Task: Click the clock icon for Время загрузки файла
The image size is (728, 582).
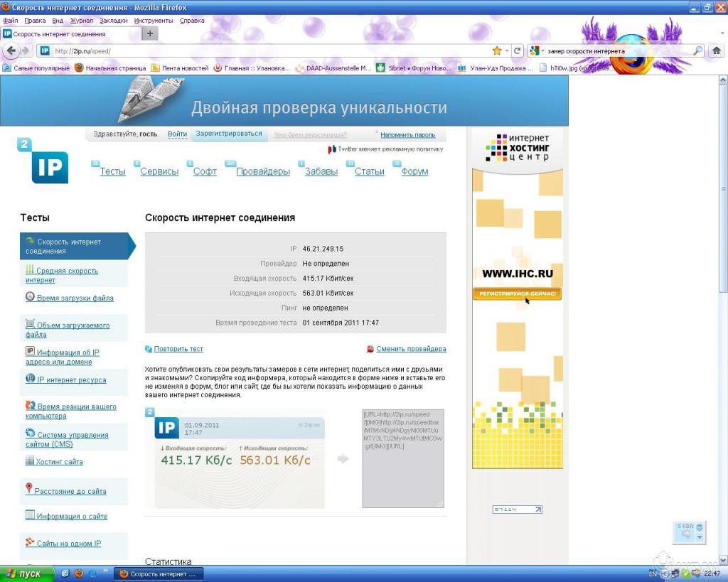Action: (x=31, y=296)
